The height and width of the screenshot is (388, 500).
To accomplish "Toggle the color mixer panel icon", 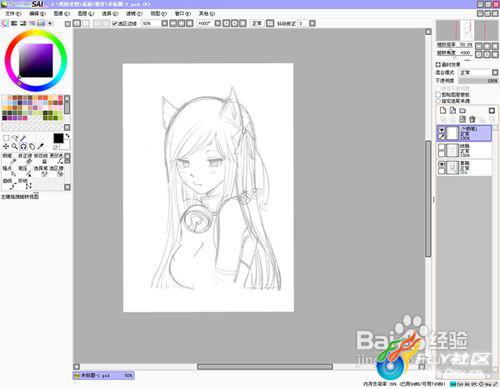I will tap(32, 23).
